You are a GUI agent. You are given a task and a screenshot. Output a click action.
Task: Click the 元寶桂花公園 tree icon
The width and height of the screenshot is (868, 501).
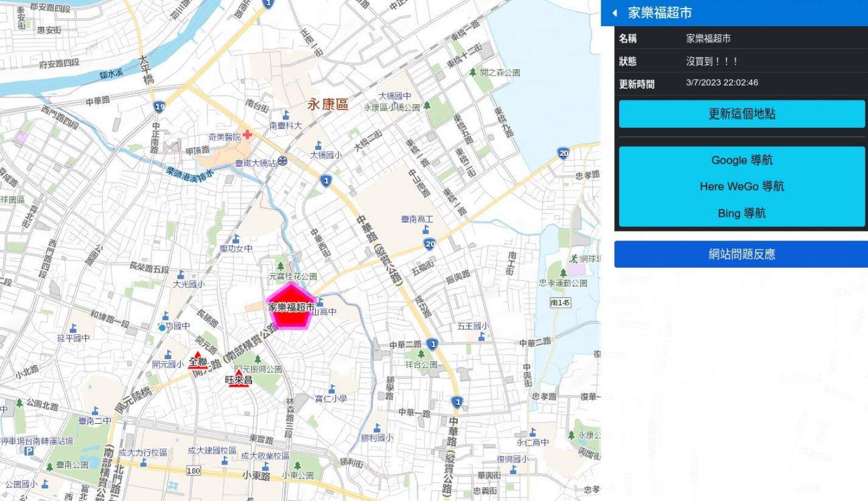pos(281,266)
